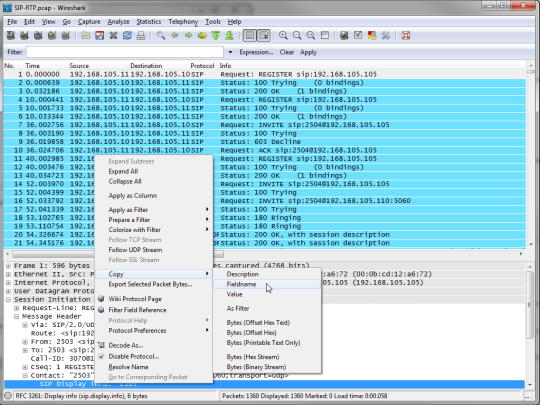This screenshot has height=405, width=540.
Task: Go back in packet history arrow
Action: click(175, 35)
